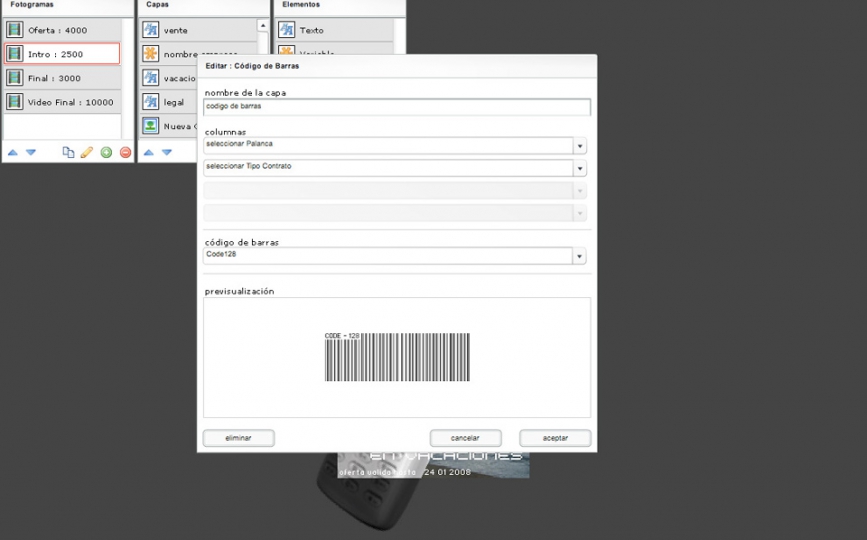The image size is (867, 540).
Task: Click the second disabled columnas dropdown
Action: (395, 213)
